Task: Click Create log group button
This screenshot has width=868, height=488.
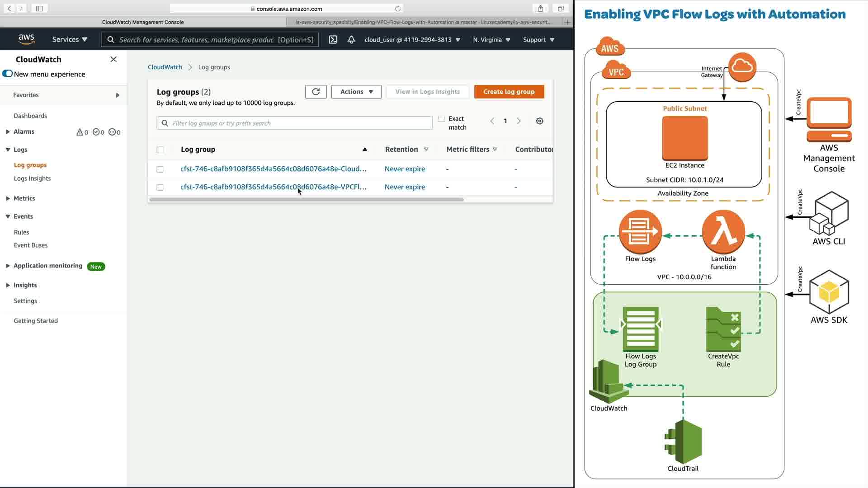Action: (509, 92)
